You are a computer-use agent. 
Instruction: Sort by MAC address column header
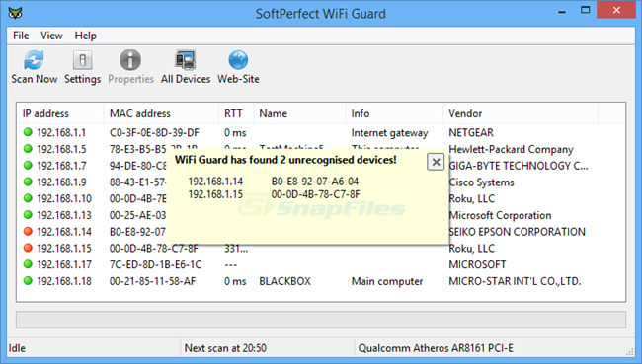(x=161, y=113)
